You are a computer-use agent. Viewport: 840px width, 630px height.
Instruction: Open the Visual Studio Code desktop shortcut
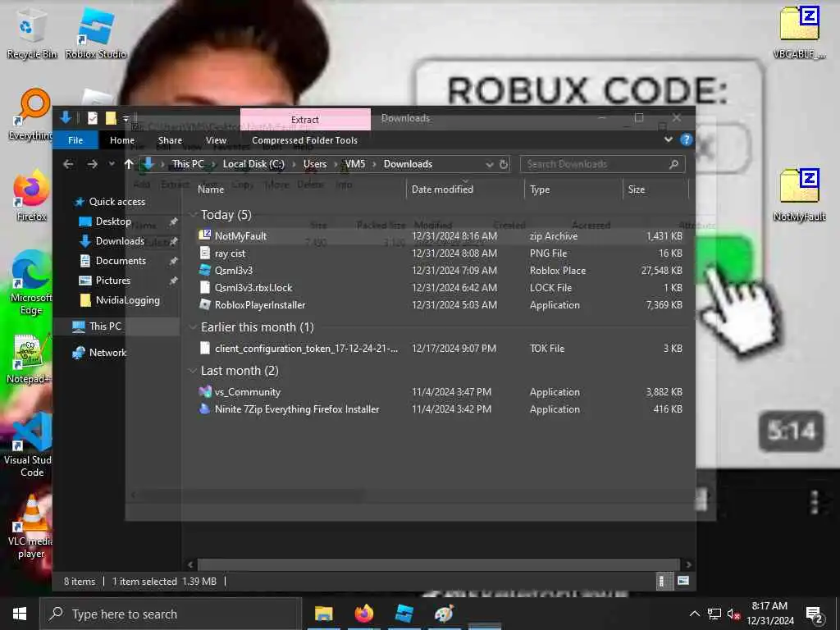tap(28, 445)
